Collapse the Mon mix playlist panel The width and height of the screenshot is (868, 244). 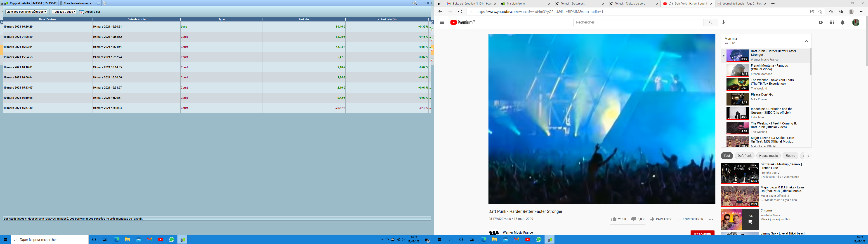click(x=806, y=41)
